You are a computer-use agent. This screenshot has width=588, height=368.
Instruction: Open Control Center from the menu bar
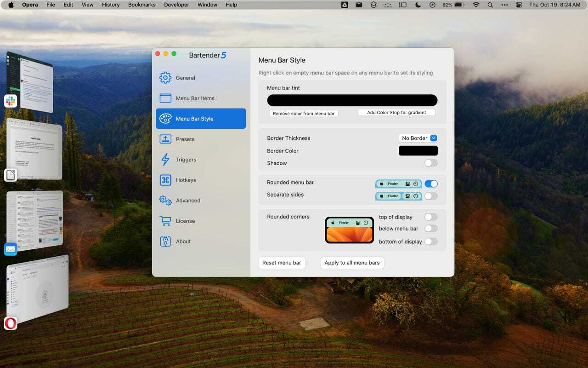pyautogui.click(x=519, y=5)
